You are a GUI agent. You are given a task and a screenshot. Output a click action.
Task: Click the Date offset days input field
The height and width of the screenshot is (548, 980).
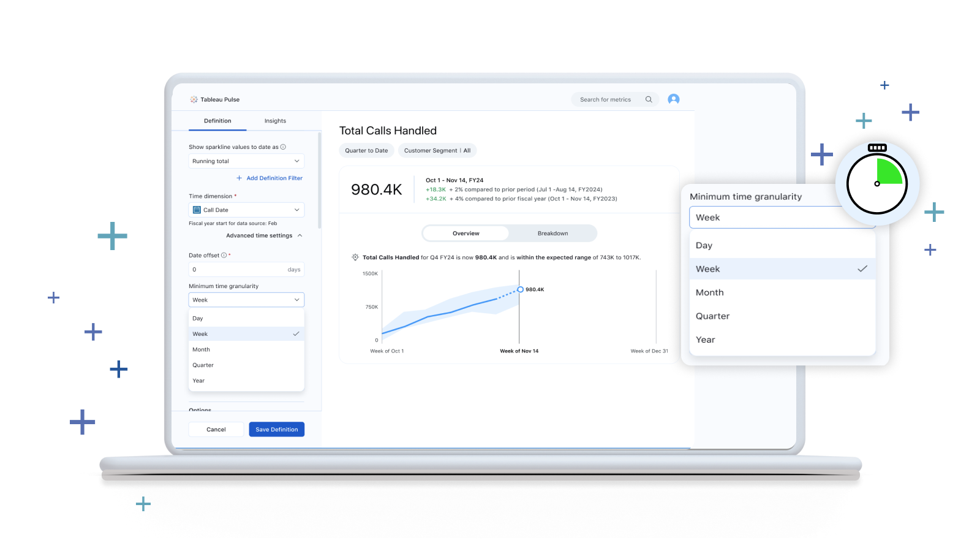click(x=246, y=270)
